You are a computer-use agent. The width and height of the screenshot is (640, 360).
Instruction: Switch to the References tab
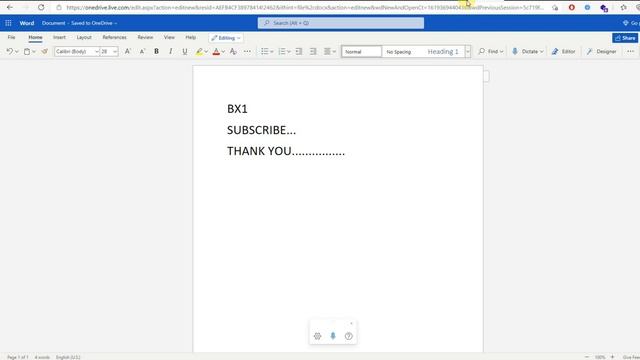[114, 37]
